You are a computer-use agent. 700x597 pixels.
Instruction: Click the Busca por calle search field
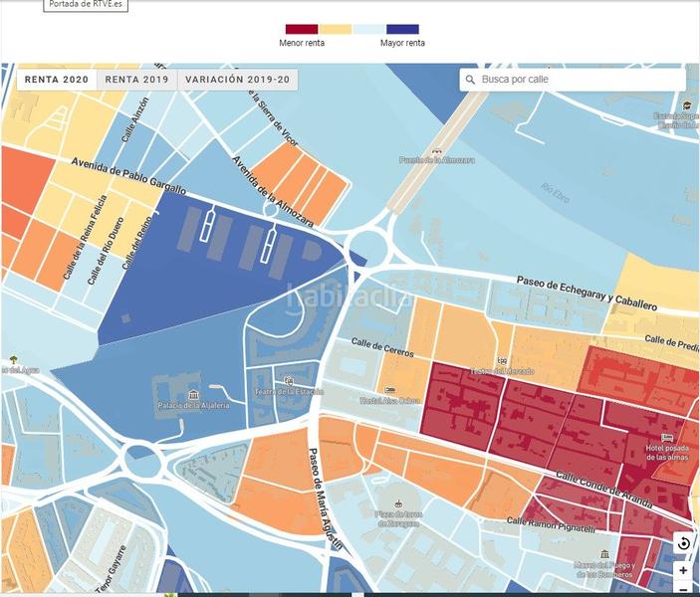click(578, 80)
